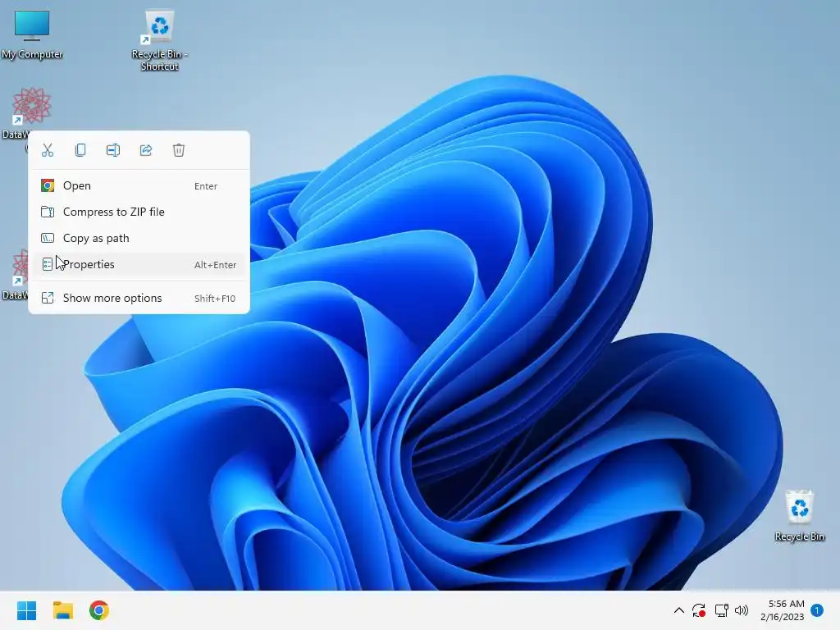
Task: Click the Delete trash icon in context menu
Action: pos(179,150)
